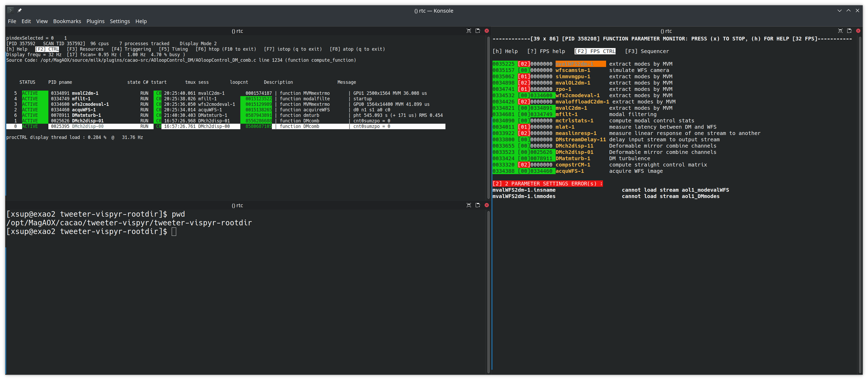Open the Help menu

click(x=141, y=21)
